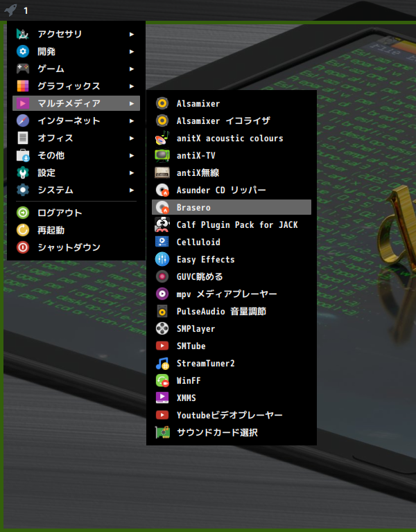Select workspace number 1 in the panel

point(26,11)
